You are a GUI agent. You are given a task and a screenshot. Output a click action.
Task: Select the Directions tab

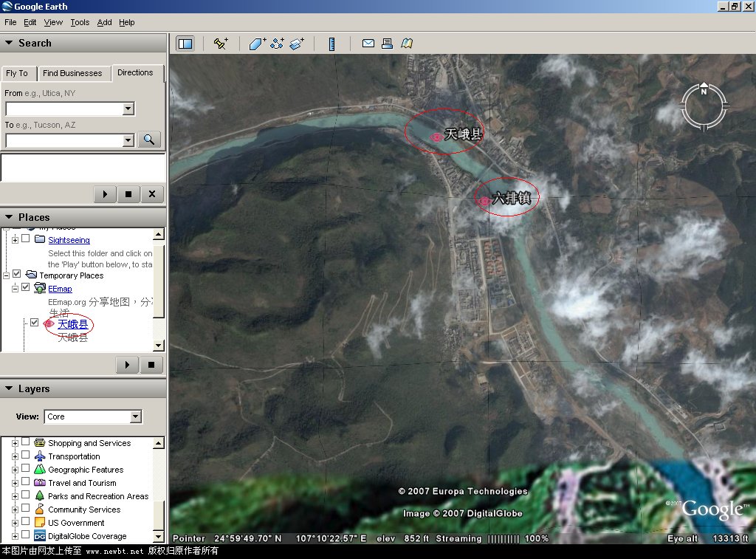[x=136, y=72]
